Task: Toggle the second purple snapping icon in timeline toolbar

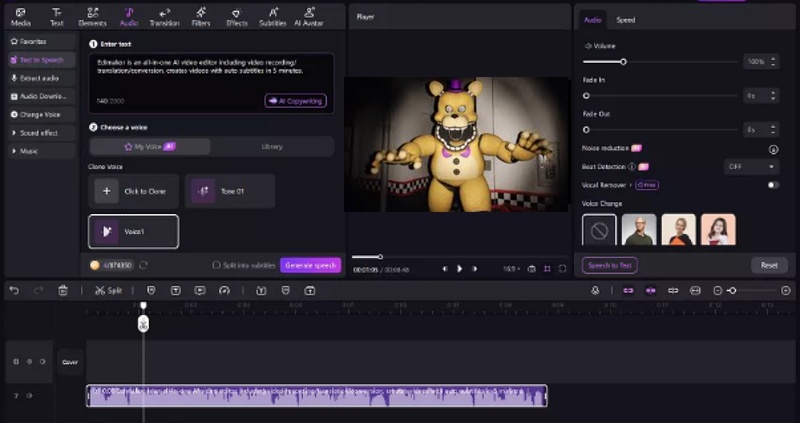Action: tap(651, 290)
